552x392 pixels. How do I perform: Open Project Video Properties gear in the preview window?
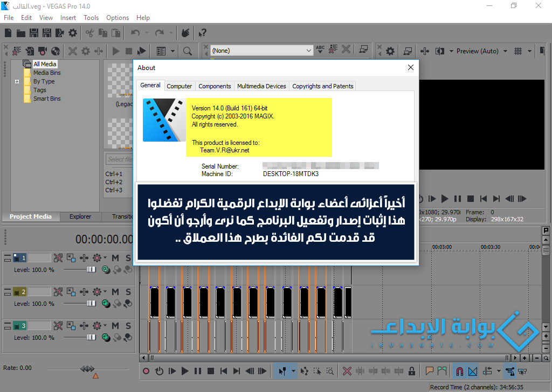[390, 51]
